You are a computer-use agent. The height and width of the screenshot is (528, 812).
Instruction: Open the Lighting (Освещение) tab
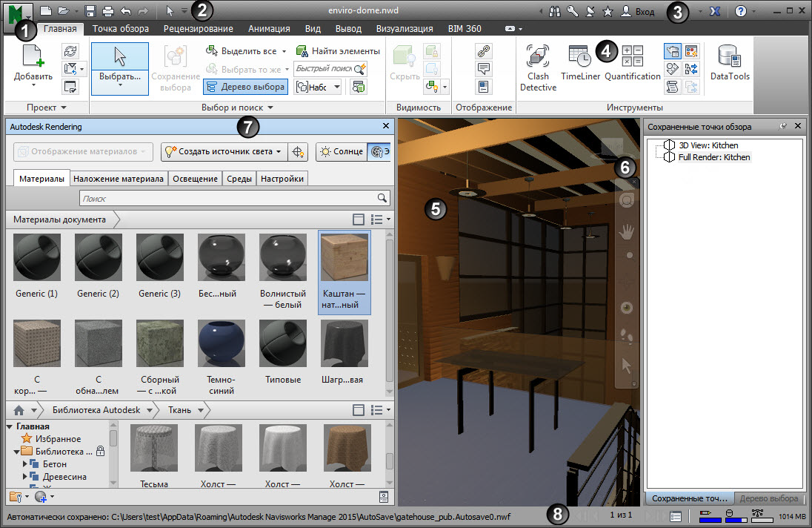pyautogui.click(x=196, y=179)
